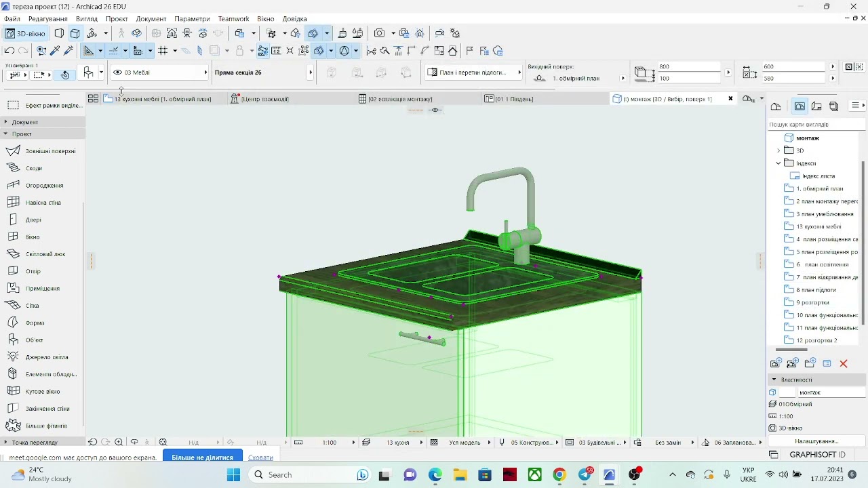The image size is (868, 488).
Task: Expand the Пряма секція 26 object selector
Action: pos(311,73)
